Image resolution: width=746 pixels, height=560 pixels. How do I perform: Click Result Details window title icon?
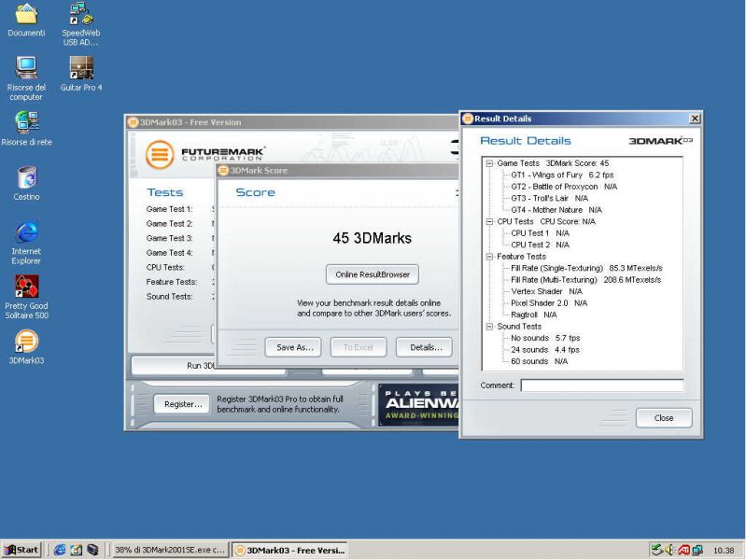tap(468, 119)
